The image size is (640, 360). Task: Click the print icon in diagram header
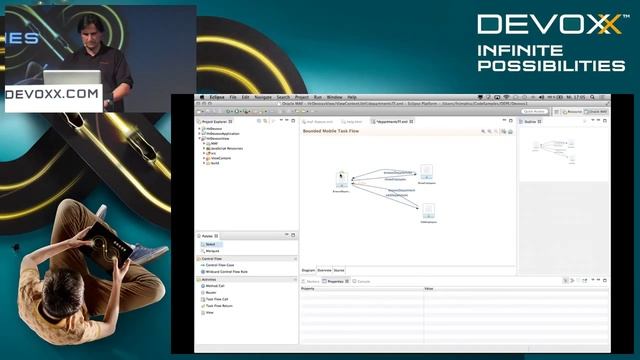(x=510, y=131)
